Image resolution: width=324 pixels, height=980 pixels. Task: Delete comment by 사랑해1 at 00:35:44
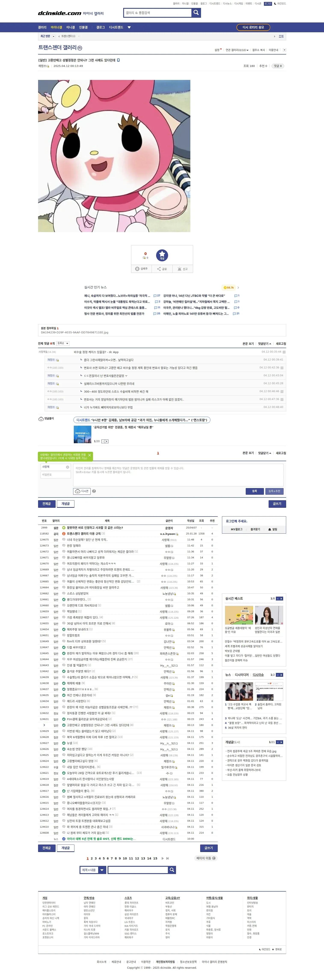[284, 352]
